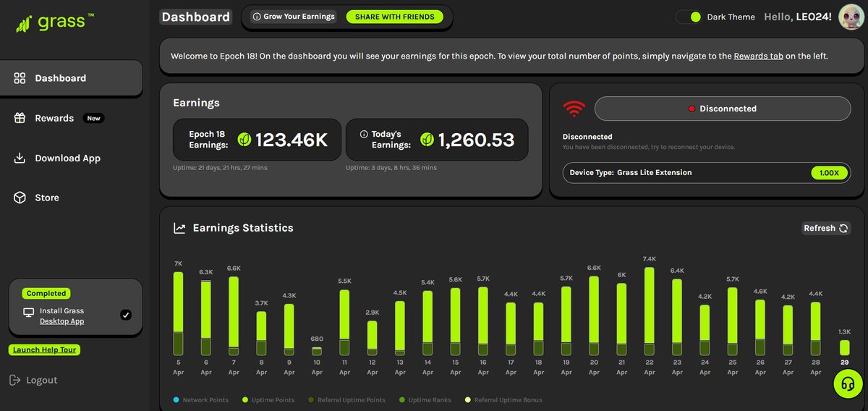The width and height of the screenshot is (868, 411).
Task: Open the Rewards sidebar item
Action: (54, 118)
